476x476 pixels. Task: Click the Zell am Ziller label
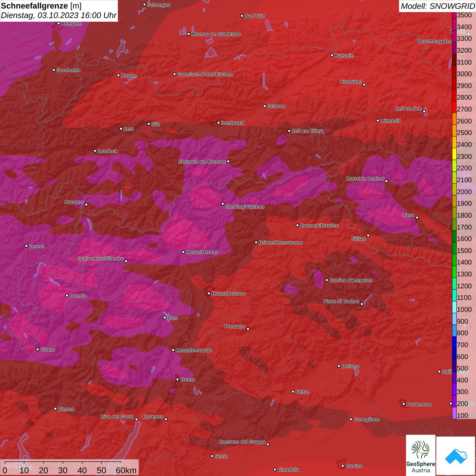pyautogui.click(x=306, y=131)
